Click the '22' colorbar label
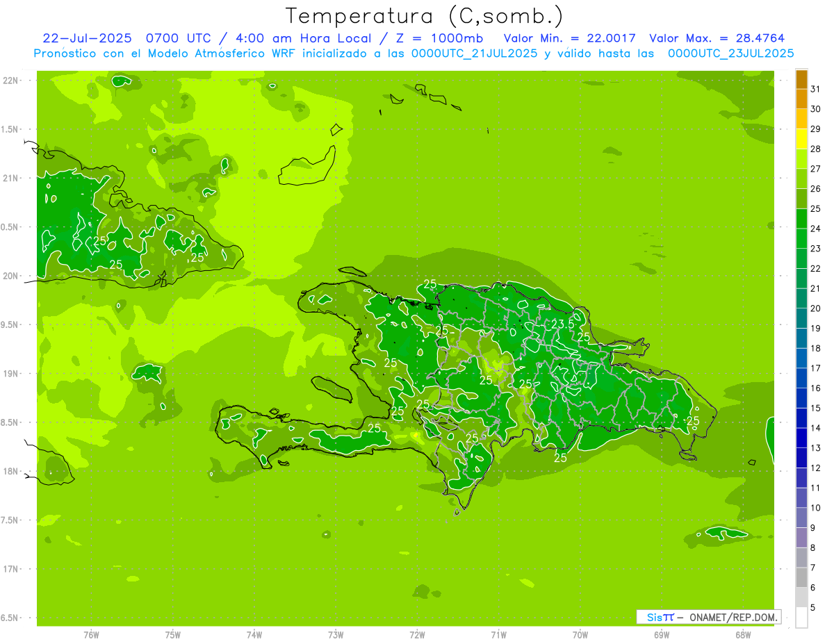The width and height of the screenshot is (834, 644). pos(815,268)
